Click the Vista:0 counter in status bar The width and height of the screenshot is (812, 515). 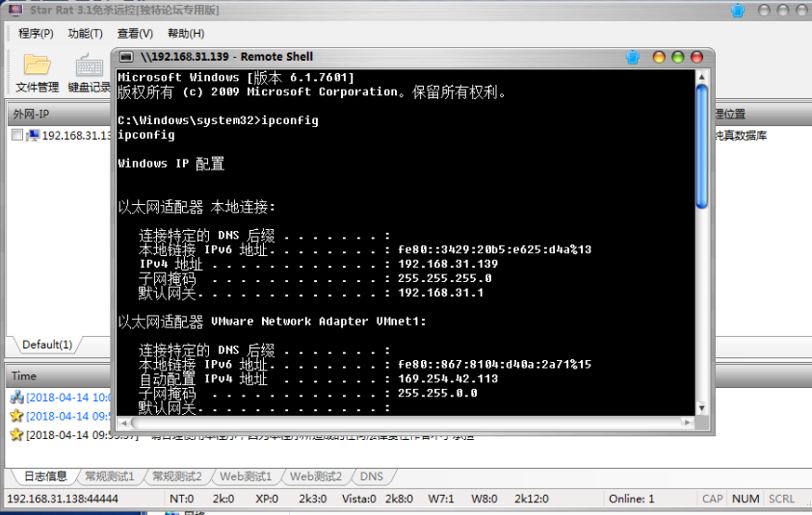tap(359, 499)
